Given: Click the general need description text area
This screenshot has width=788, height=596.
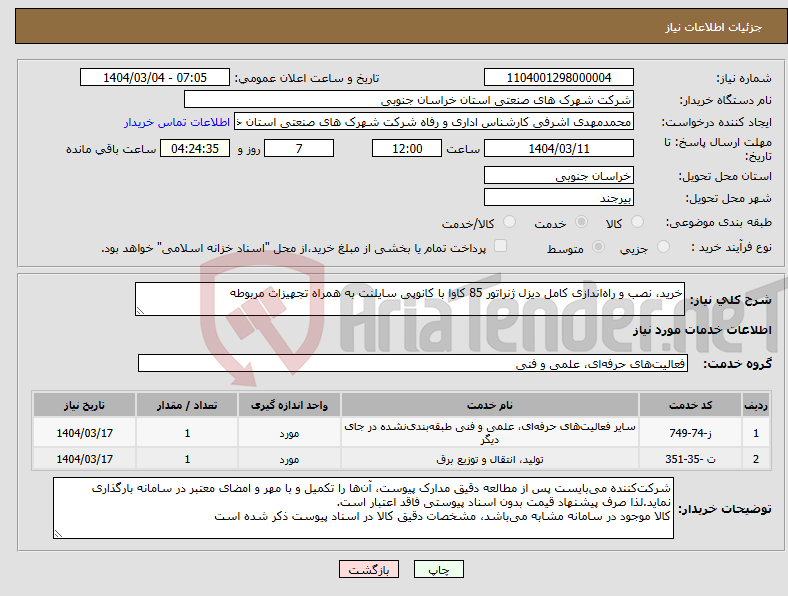Looking at the screenshot, I should (x=410, y=299).
